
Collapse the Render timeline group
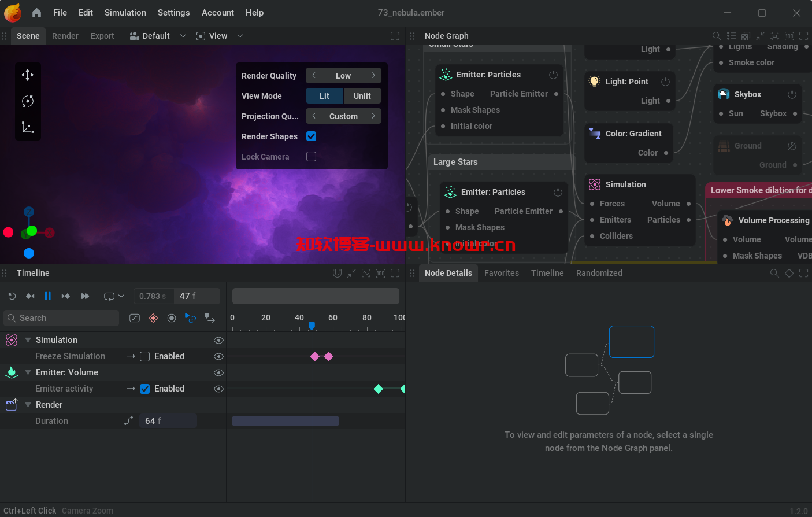tap(28, 405)
